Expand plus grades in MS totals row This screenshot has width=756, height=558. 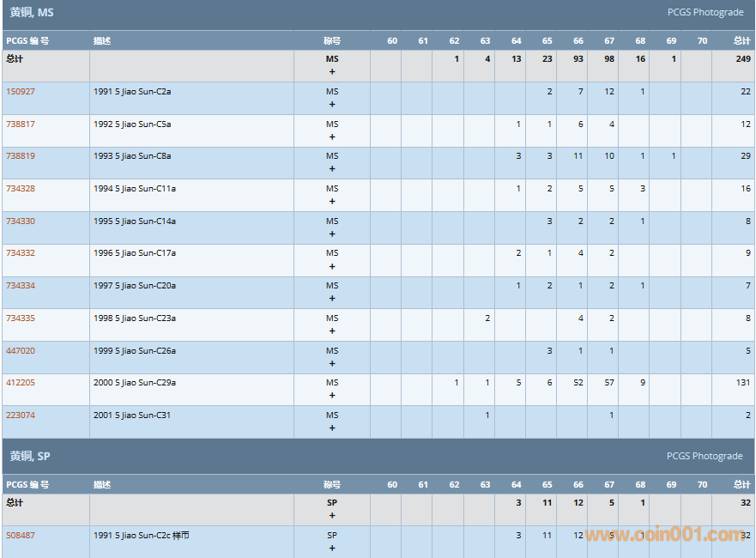click(332, 72)
